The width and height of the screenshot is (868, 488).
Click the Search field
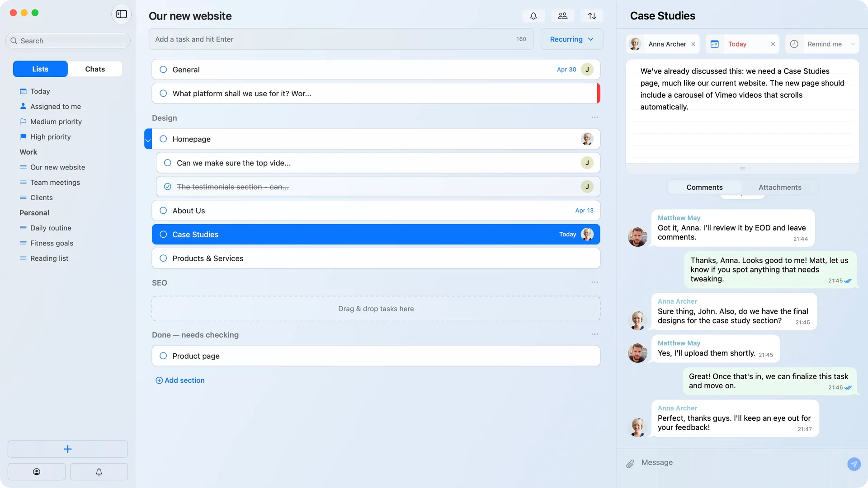tap(68, 41)
